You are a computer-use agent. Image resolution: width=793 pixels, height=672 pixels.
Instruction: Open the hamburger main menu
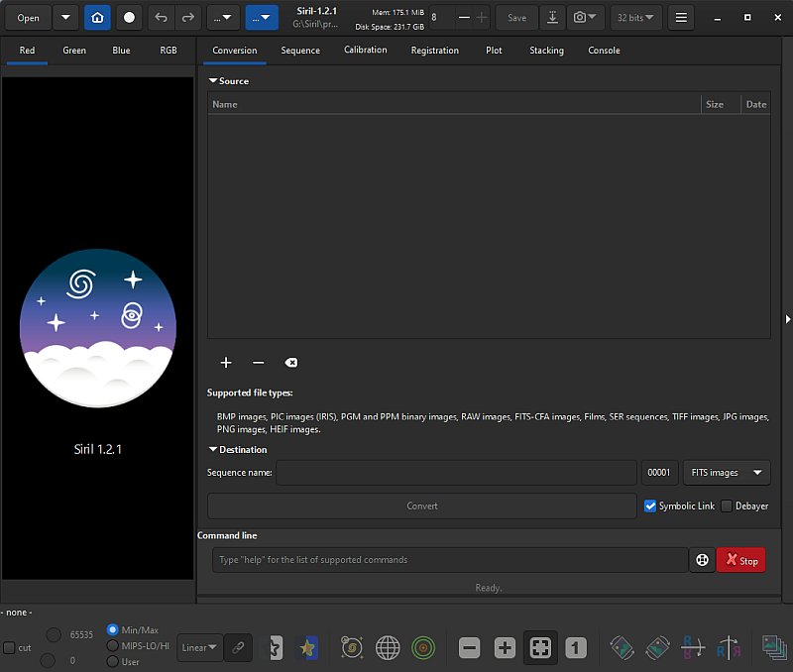pyautogui.click(x=681, y=18)
